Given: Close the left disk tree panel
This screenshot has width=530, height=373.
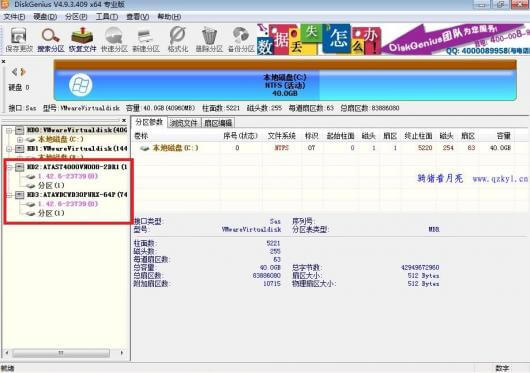Looking at the screenshot, I should click(124, 120).
